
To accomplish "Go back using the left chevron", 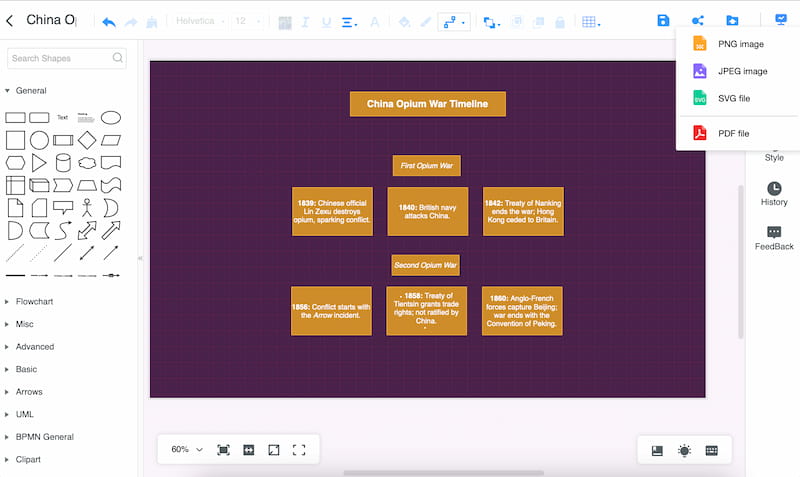I will (x=10, y=20).
